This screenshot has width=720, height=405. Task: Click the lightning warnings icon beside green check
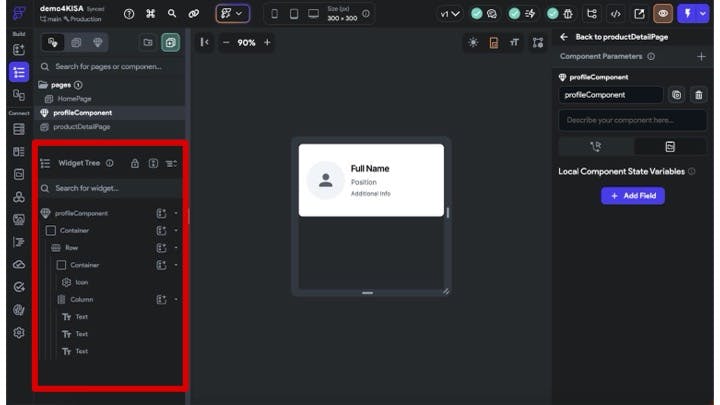click(x=530, y=14)
